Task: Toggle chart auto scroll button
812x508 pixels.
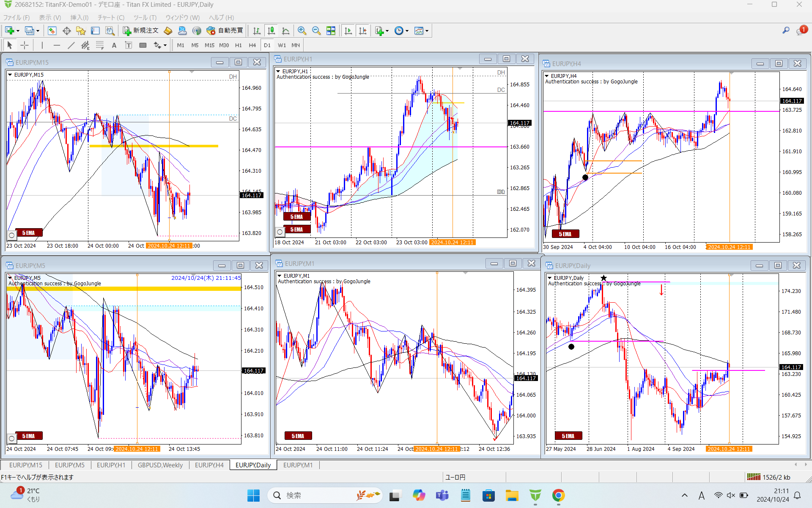Action: coord(348,30)
